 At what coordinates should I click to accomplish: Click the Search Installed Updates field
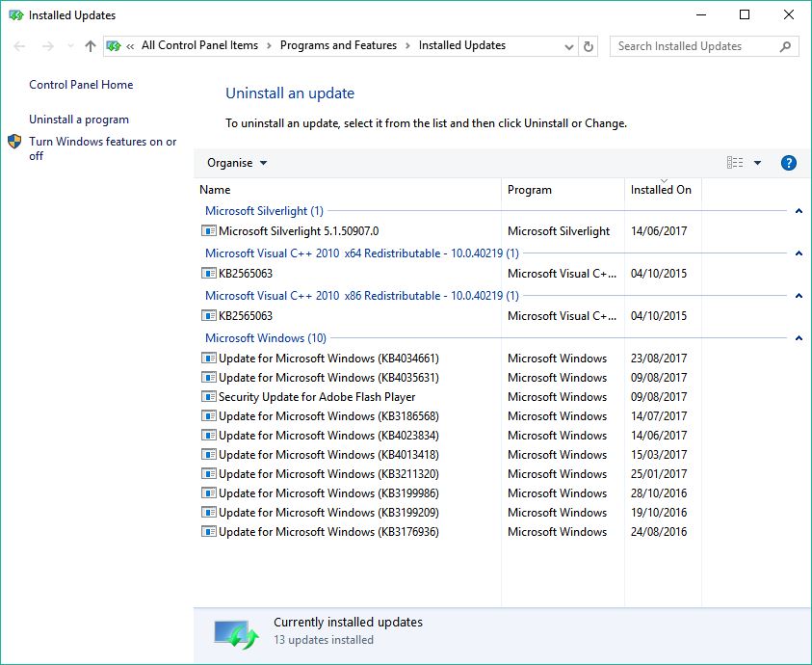coord(704,46)
